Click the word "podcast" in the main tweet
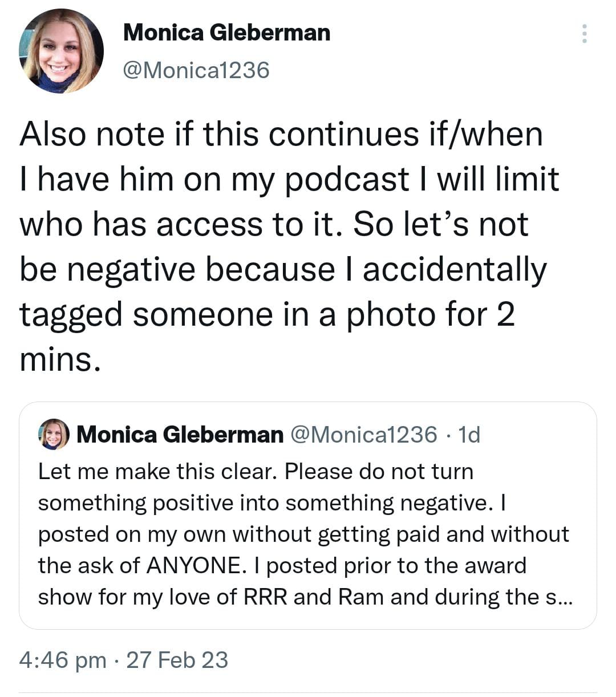616x697 pixels. 347,179
